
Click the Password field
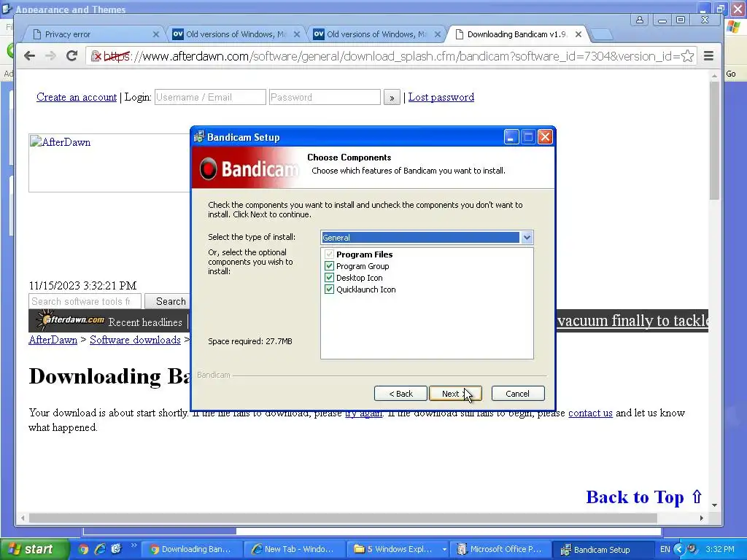tap(325, 97)
